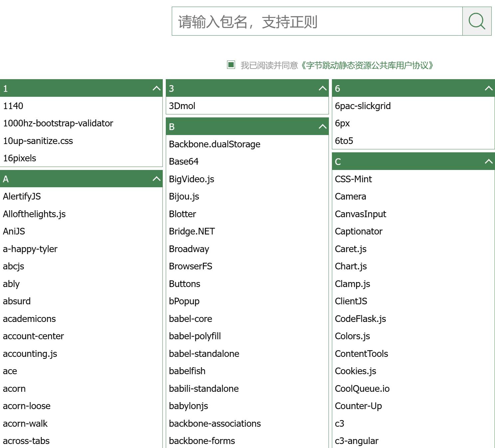Image resolution: width=495 pixels, height=448 pixels.
Task: Collapse the section labeled 3
Action: [x=322, y=88]
